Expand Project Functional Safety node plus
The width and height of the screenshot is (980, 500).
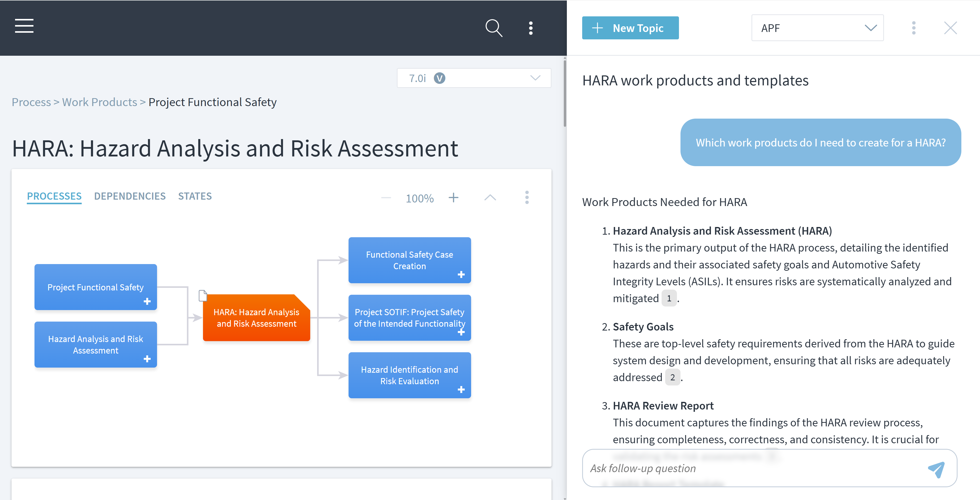pos(147,302)
